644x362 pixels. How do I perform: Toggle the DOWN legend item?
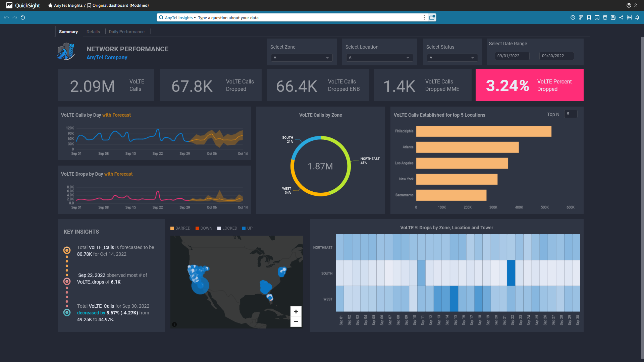pos(204,228)
